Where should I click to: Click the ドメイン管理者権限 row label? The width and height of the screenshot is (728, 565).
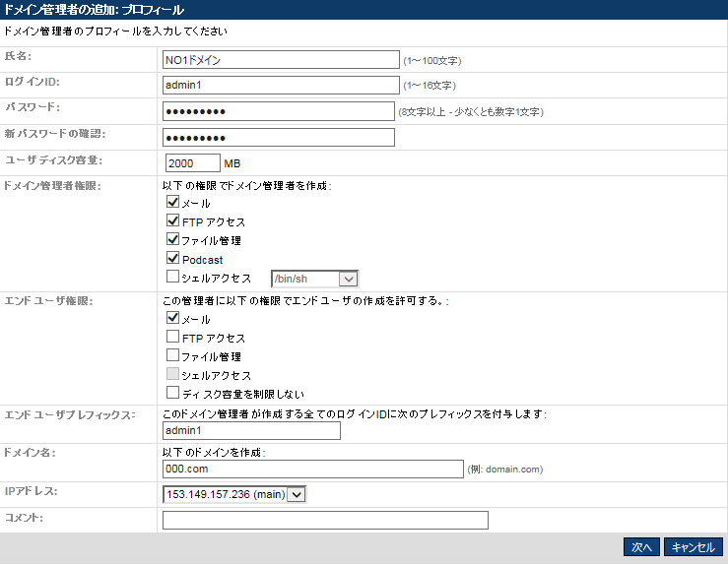pos(52,186)
